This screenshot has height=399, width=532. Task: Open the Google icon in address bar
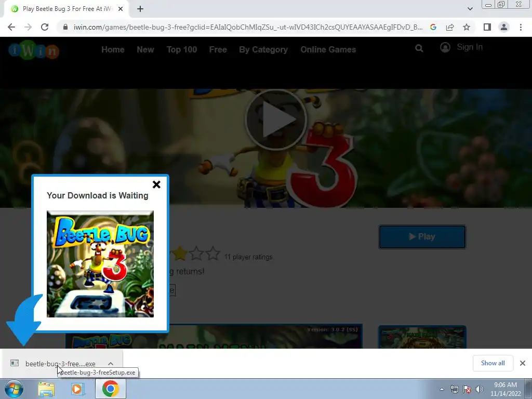(x=433, y=27)
